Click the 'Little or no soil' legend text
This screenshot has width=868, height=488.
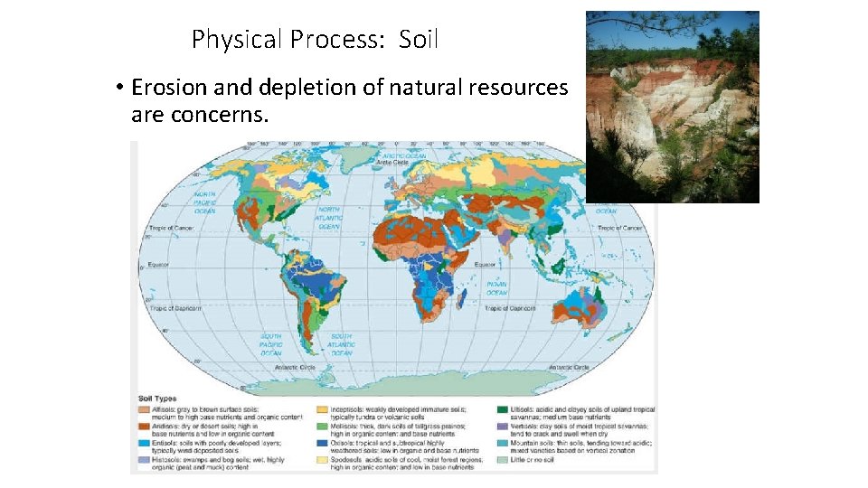(532, 460)
